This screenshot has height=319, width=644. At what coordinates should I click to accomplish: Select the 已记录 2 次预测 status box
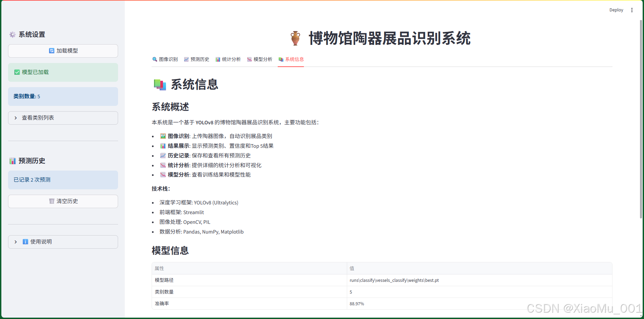click(x=63, y=180)
